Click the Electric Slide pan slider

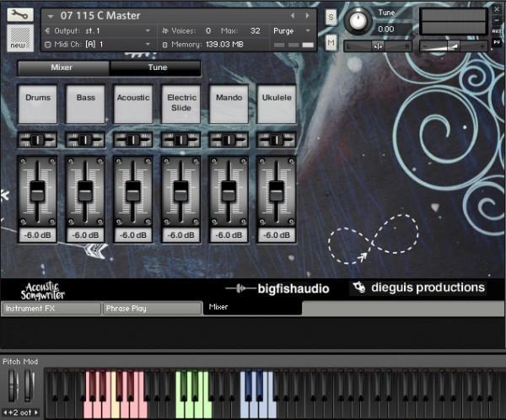(x=181, y=140)
